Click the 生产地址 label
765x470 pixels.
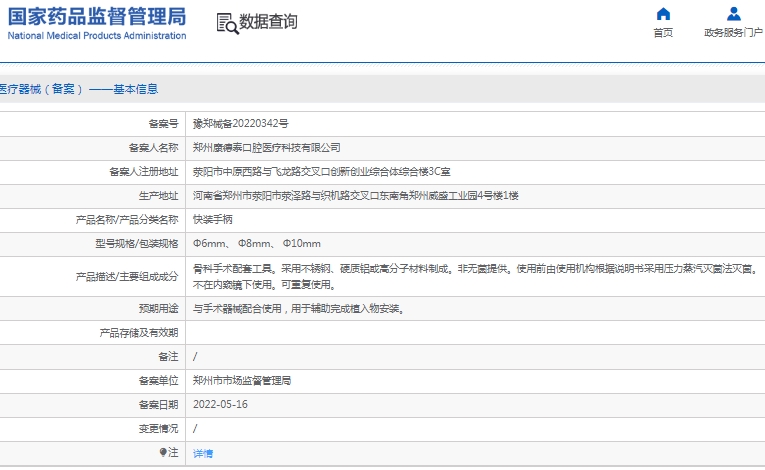pyautogui.click(x=159, y=196)
